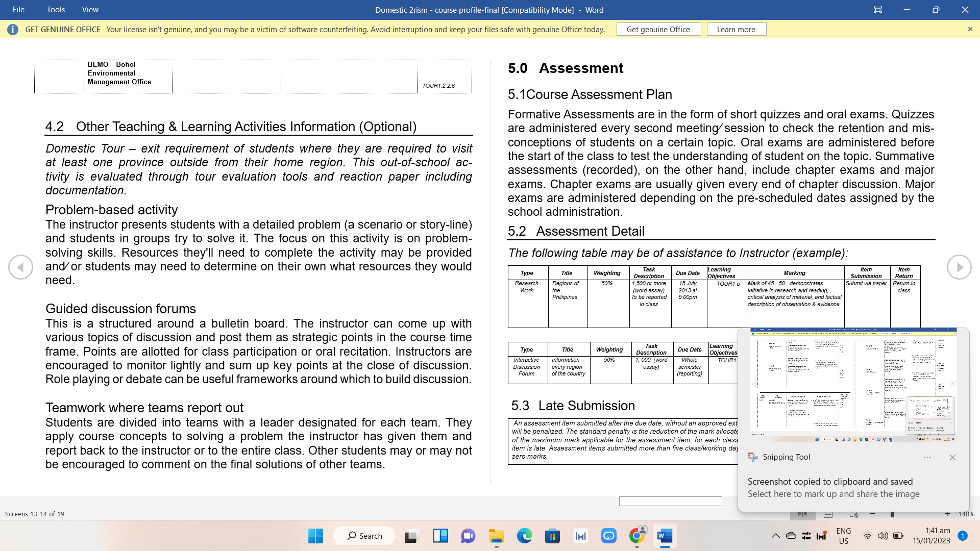
Task: Open the MSI app on taskbar
Action: click(580, 536)
